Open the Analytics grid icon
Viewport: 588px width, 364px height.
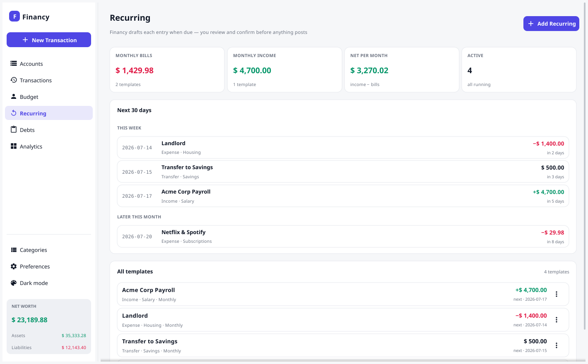coord(14,146)
